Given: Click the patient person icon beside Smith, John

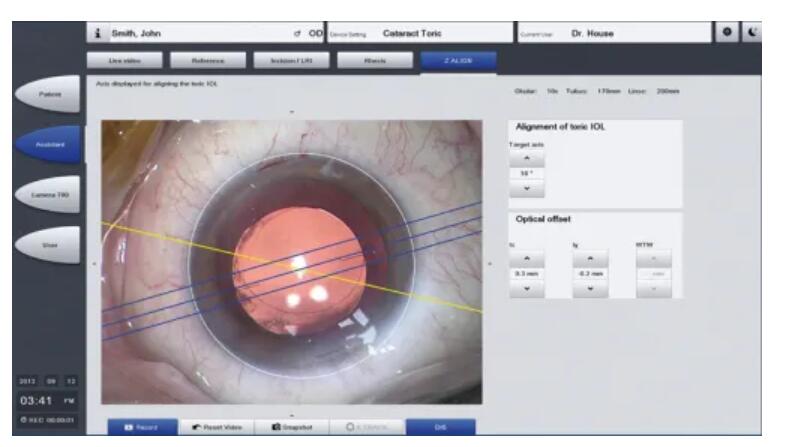Looking at the screenshot, I should click(x=97, y=34).
